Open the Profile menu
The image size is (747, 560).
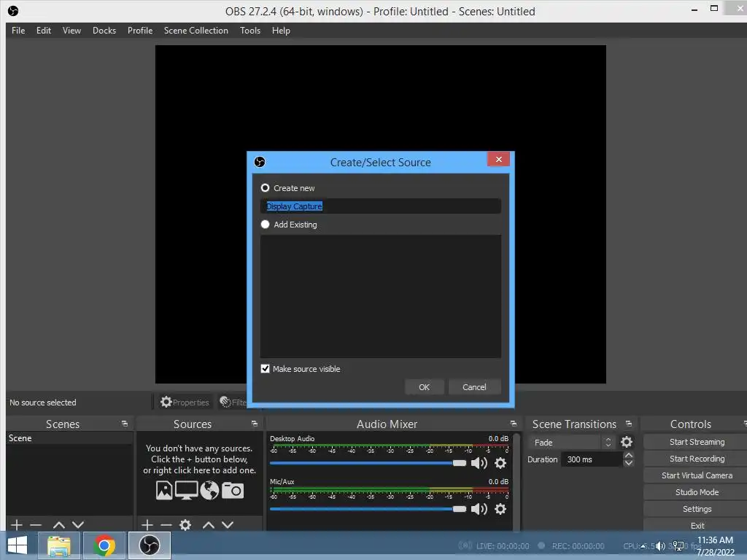140,31
